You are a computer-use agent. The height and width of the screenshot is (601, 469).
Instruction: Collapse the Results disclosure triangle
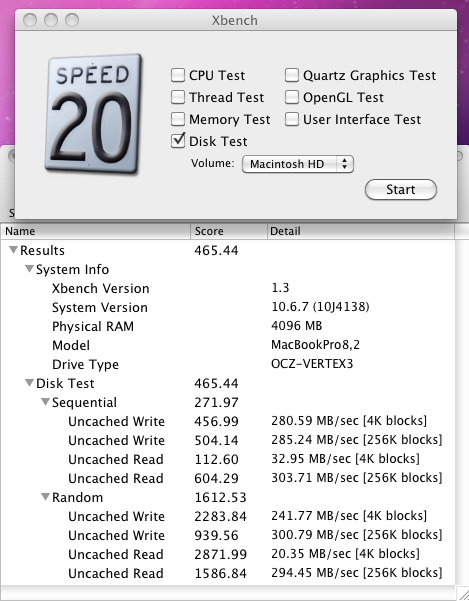tap(13, 250)
